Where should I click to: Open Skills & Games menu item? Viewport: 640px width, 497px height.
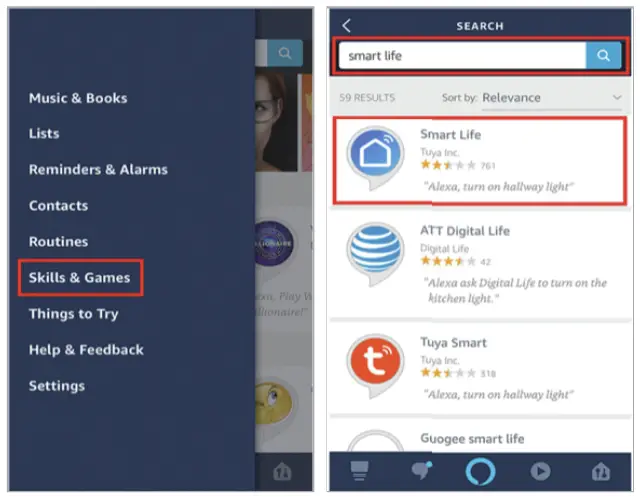(x=80, y=277)
